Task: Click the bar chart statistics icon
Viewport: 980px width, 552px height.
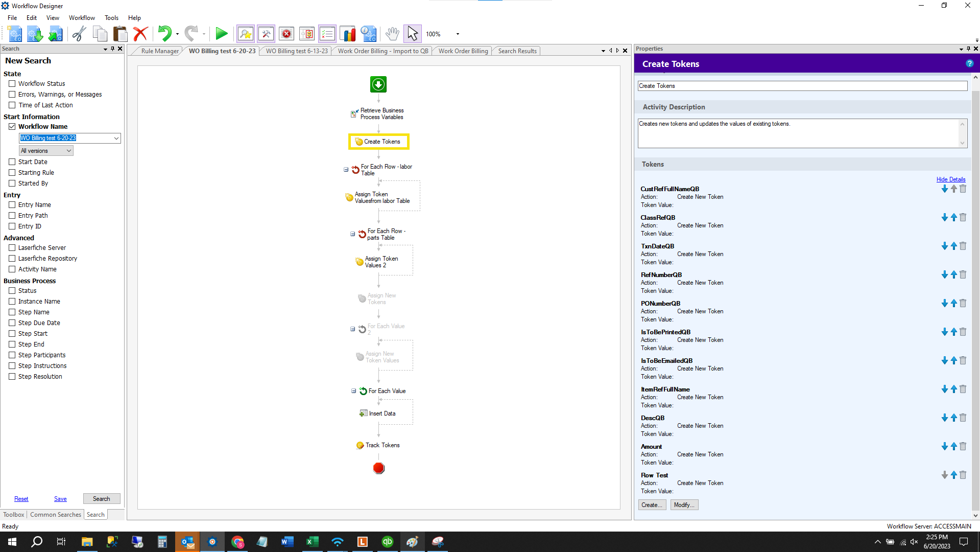Action: pyautogui.click(x=348, y=34)
